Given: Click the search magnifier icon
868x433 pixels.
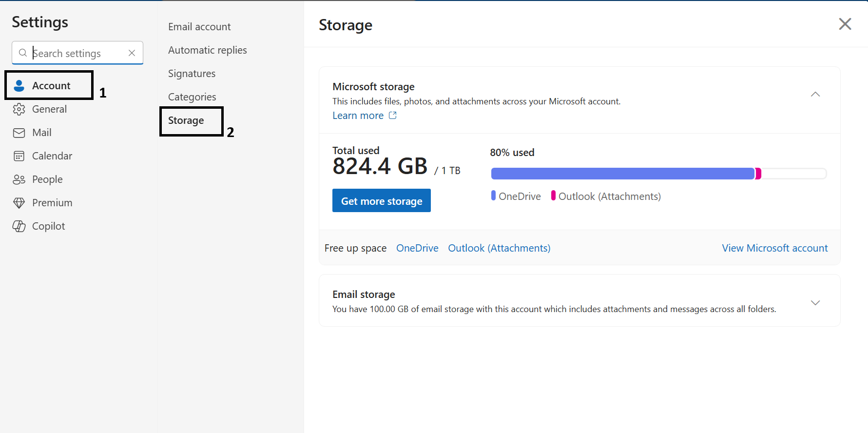Looking at the screenshot, I should click(23, 53).
